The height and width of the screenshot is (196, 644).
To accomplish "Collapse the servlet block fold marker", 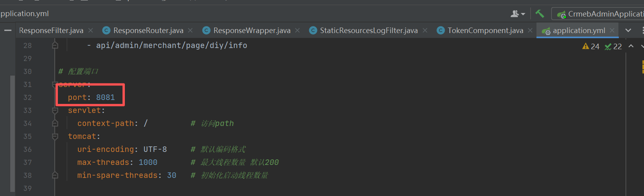I will tap(55, 111).
